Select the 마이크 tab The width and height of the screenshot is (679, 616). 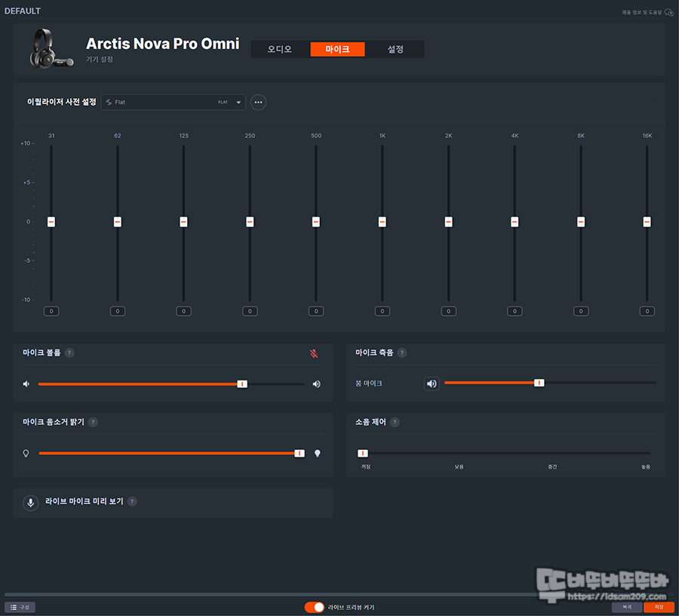337,49
